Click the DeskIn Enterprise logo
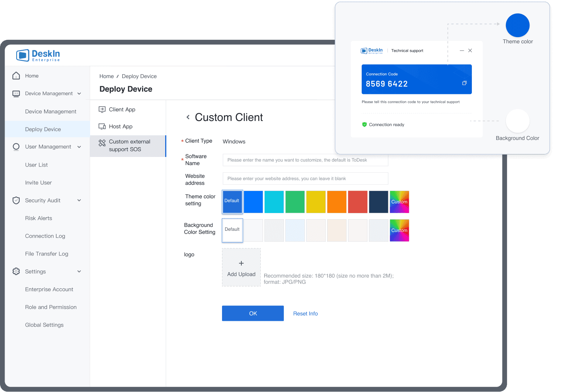Viewport: 574px width, 392px height. click(x=38, y=55)
